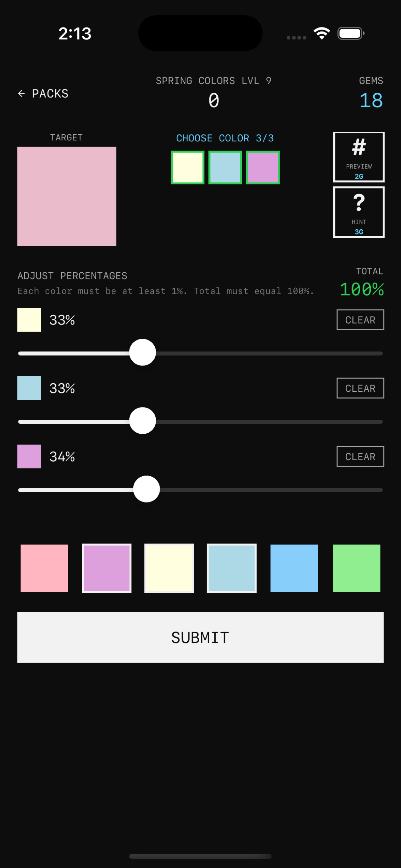Viewport: 401px width, 868px height.
Task: Click the lavender percentage slider handle
Action: tap(147, 489)
